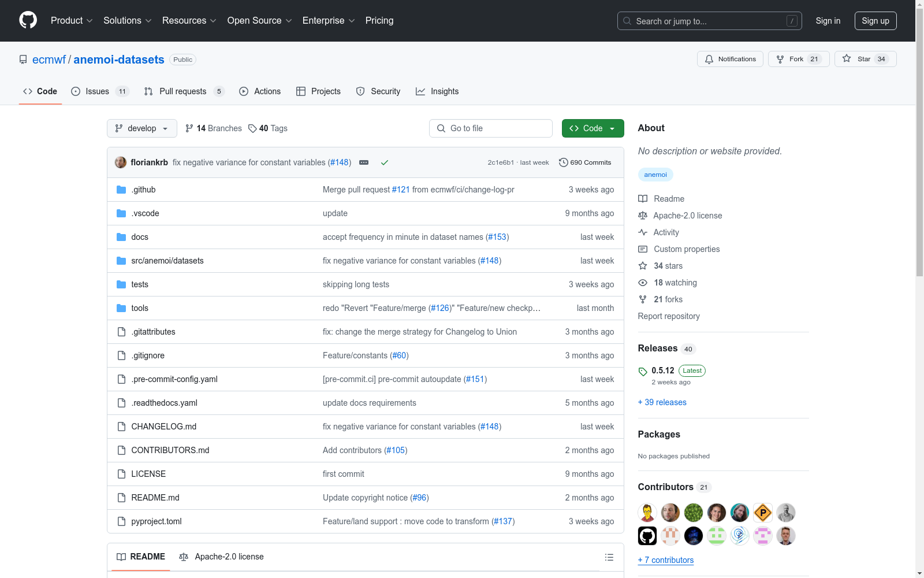Screen dimensions: 924x578
Task: Click the file icon for LICENSE
Action: coord(121,474)
